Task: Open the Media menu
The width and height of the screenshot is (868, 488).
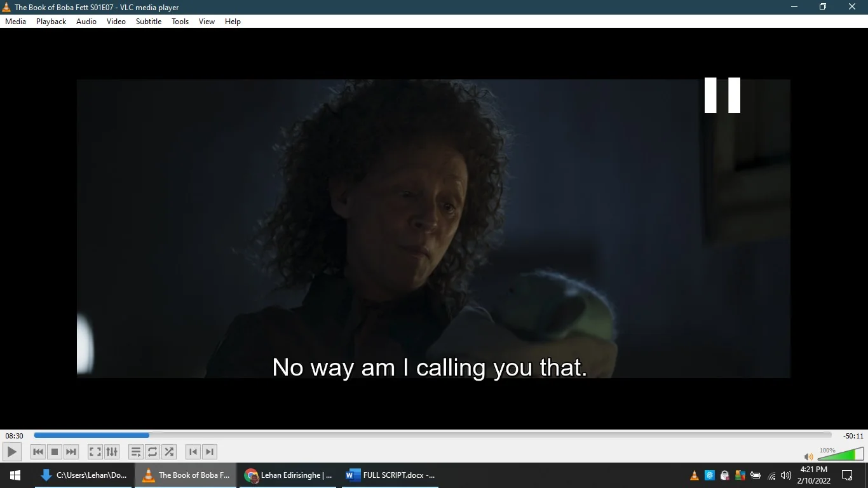Action: [x=16, y=22]
